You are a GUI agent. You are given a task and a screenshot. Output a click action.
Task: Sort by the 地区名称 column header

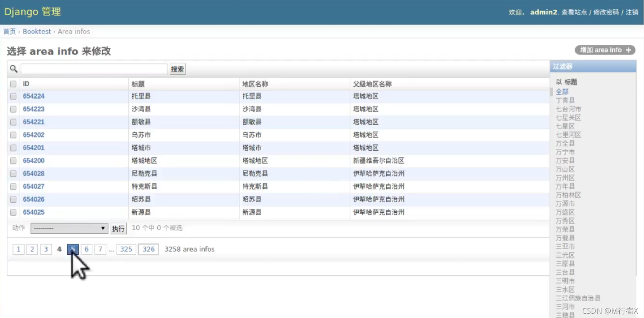click(x=255, y=84)
